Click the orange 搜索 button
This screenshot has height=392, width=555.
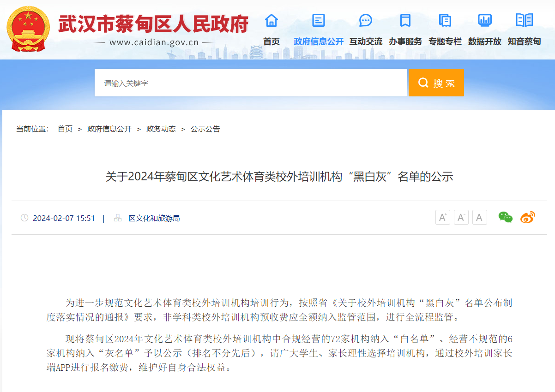(x=436, y=83)
